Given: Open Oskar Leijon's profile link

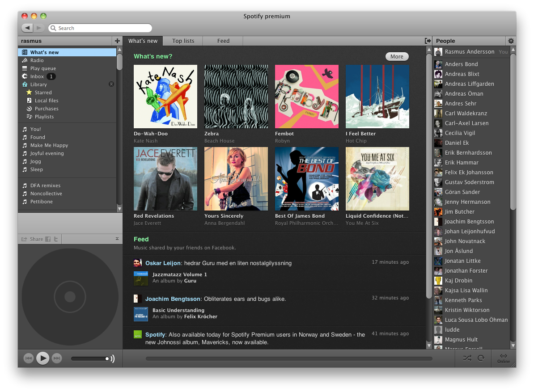Looking at the screenshot, I should pos(163,263).
